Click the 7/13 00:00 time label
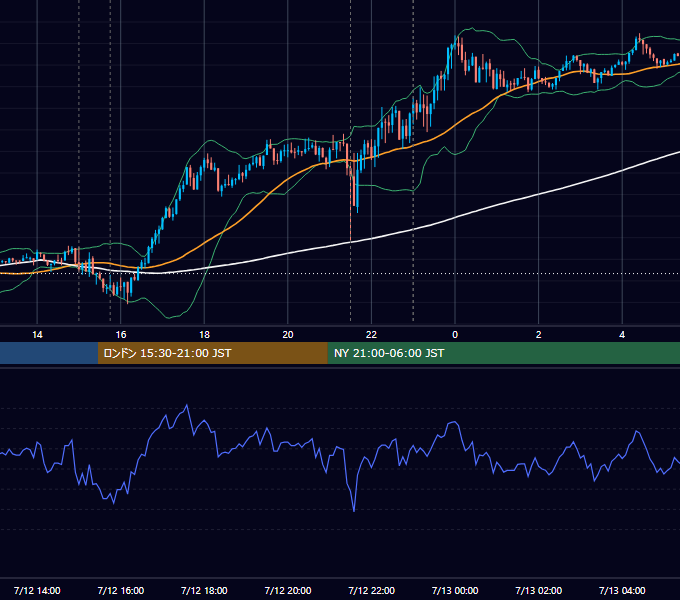The image size is (680, 600). (x=455, y=590)
